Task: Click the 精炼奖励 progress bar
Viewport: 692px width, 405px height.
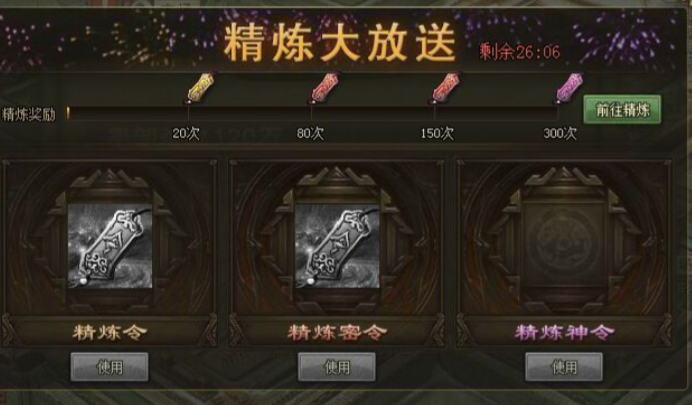Action: click(312, 113)
